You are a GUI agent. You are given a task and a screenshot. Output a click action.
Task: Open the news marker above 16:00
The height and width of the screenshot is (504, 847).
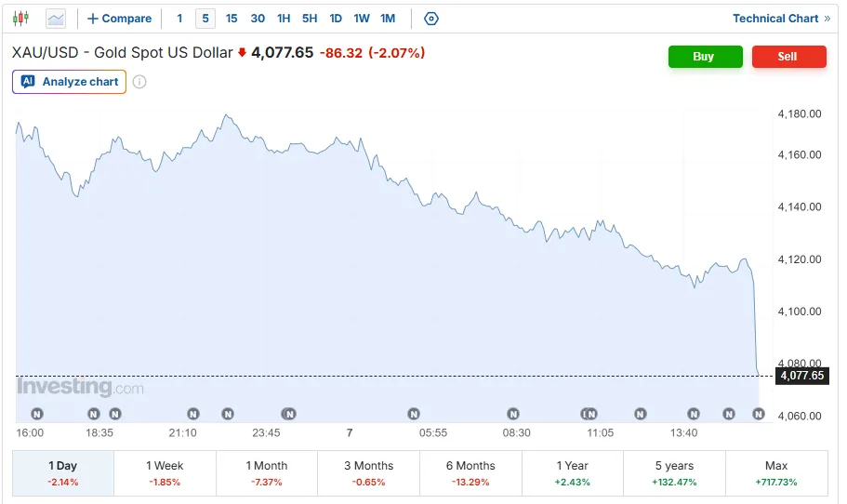pos(37,415)
